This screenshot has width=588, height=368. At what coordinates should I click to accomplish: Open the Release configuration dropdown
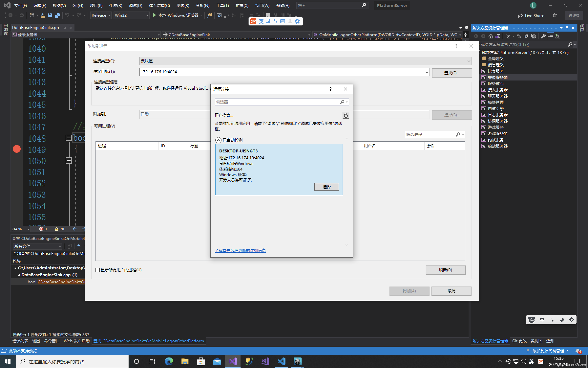101,15
